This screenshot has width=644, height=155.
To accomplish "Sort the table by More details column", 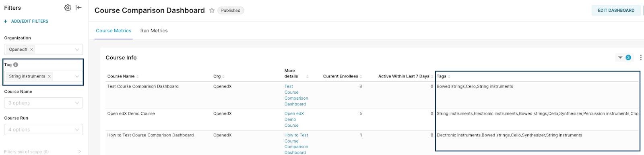I will click(296, 73).
